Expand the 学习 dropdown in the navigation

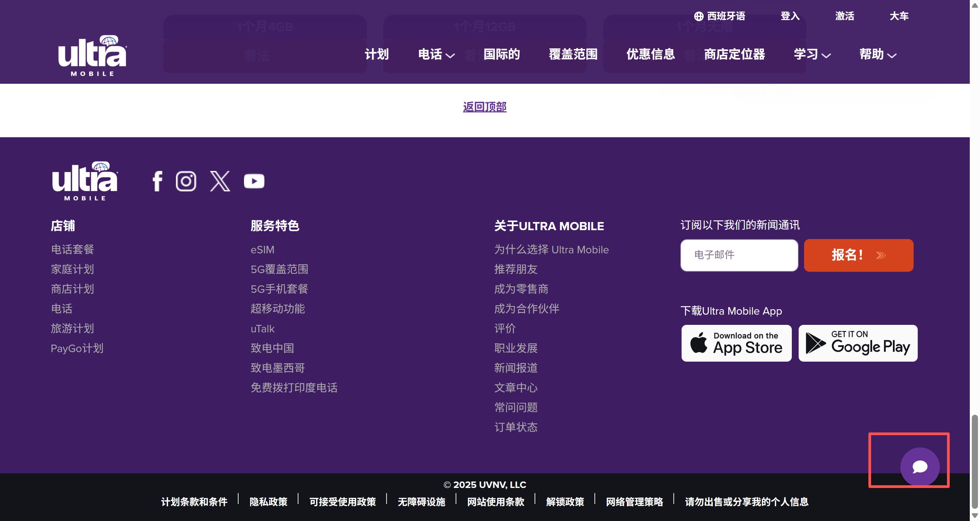pyautogui.click(x=812, y=54)
